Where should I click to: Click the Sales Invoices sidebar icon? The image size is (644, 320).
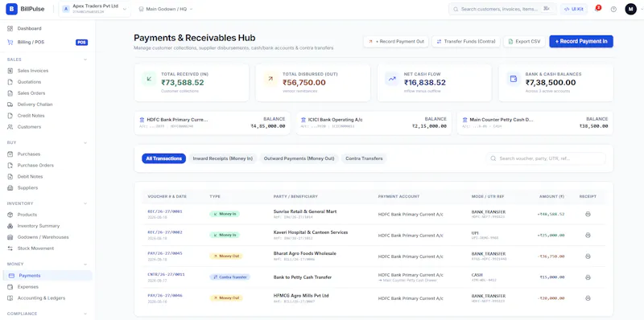[x=10, y=71]
